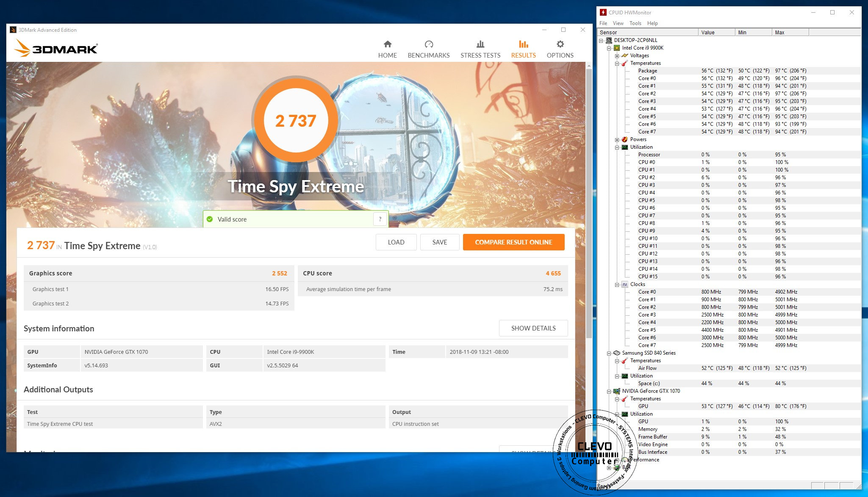Click the Graphics score value 2 552
This screenshot has height=497, width=868.
coord(279,273)
